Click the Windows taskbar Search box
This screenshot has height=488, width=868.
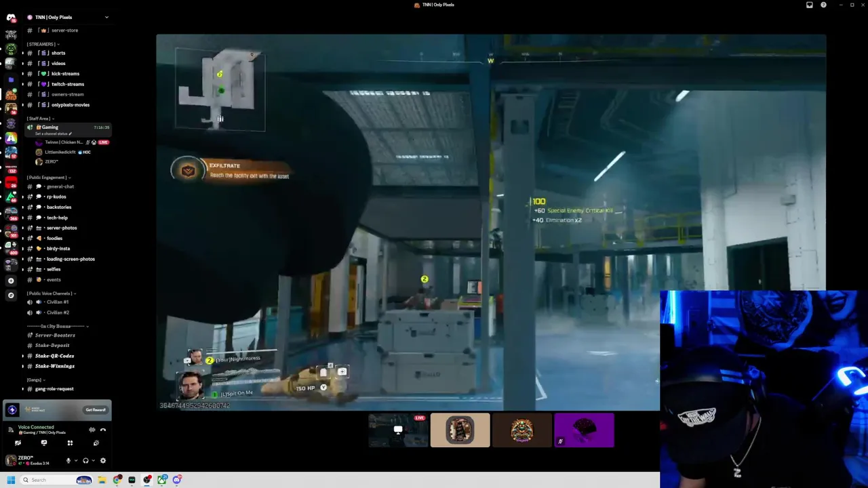tap(56, 480)
